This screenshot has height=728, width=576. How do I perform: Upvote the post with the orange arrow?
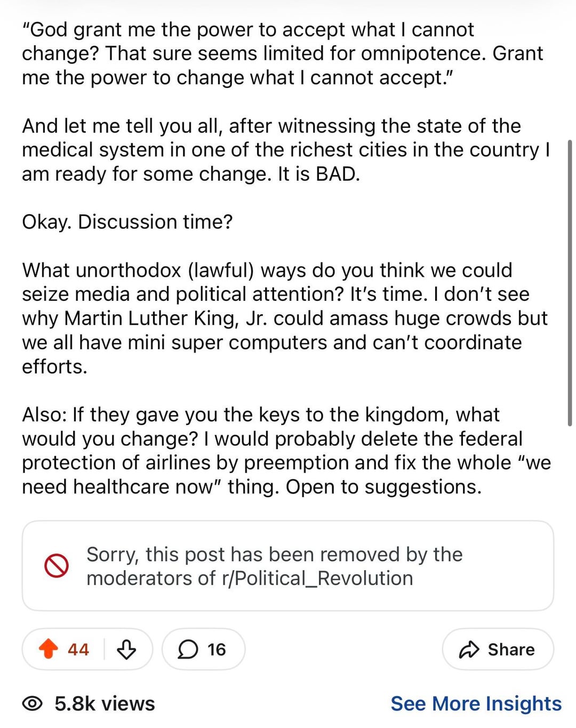(49, 649)
